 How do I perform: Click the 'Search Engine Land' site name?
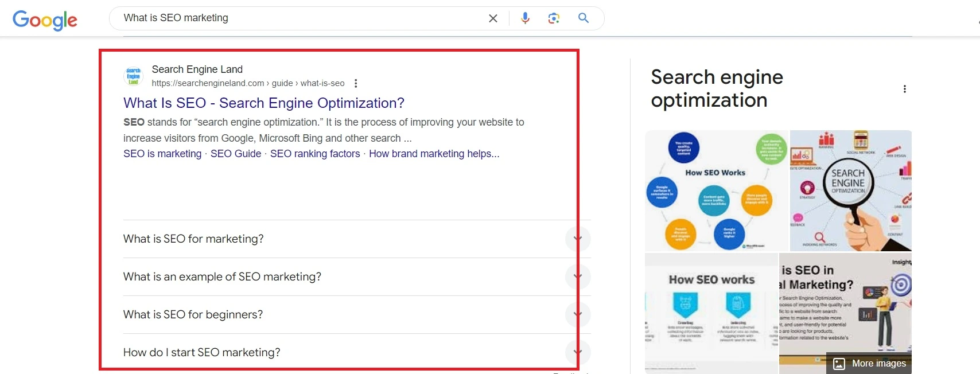pos(197,69)
